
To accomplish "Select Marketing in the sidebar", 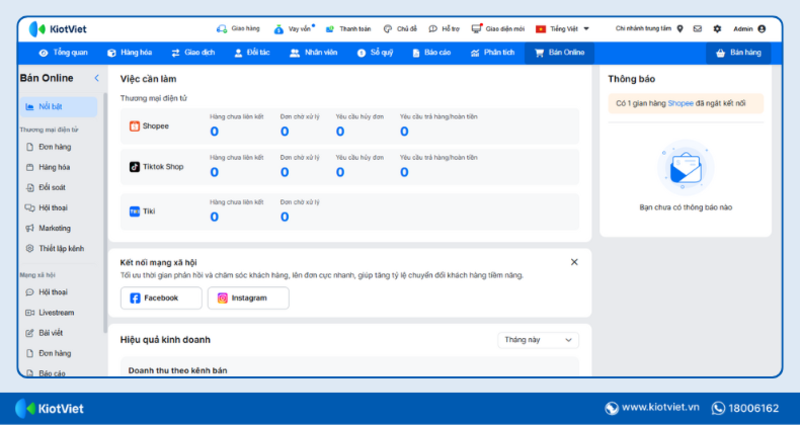I will [54, 227].
